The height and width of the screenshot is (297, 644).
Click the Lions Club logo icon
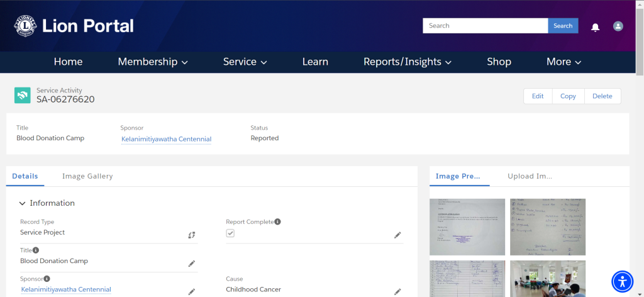coord(25,26)
